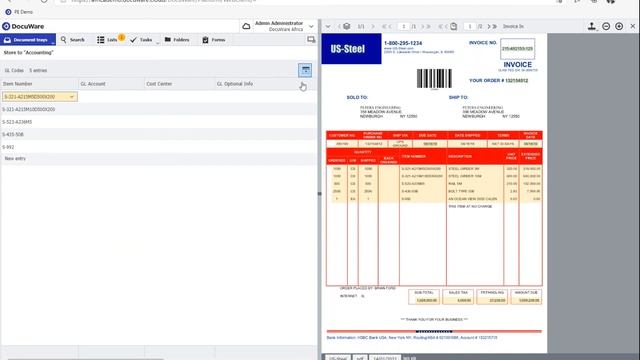Click the document number input field
The height and width of the screenshot is (360, 640).
(x=403, y=27)
